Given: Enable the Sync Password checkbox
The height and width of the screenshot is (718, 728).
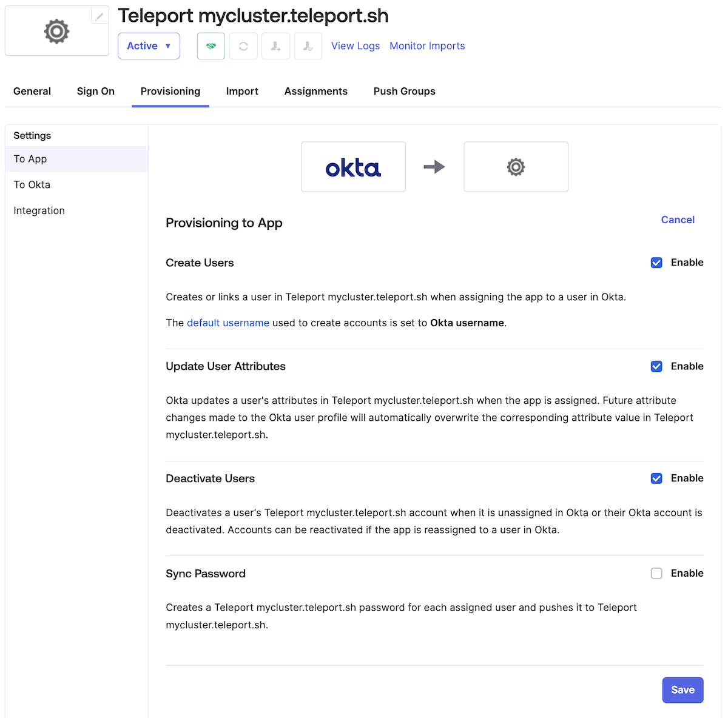Looking at the screenshot, I should coord(656,574).
